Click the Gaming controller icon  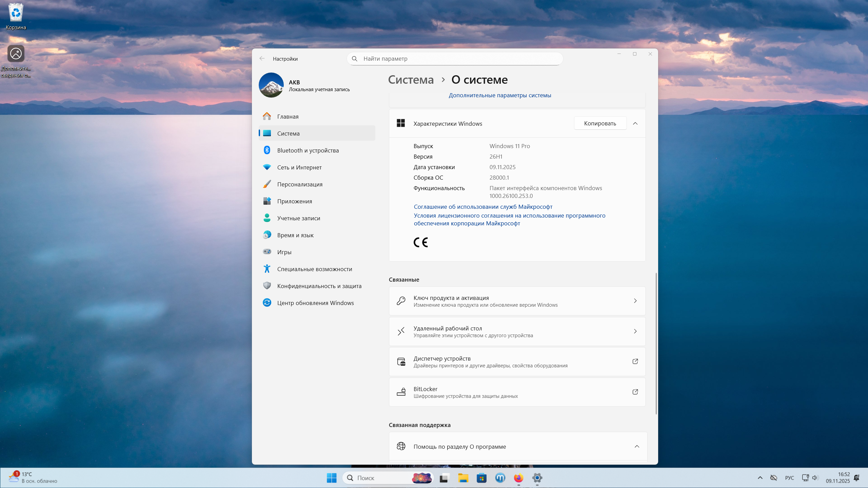click(267, 252)
